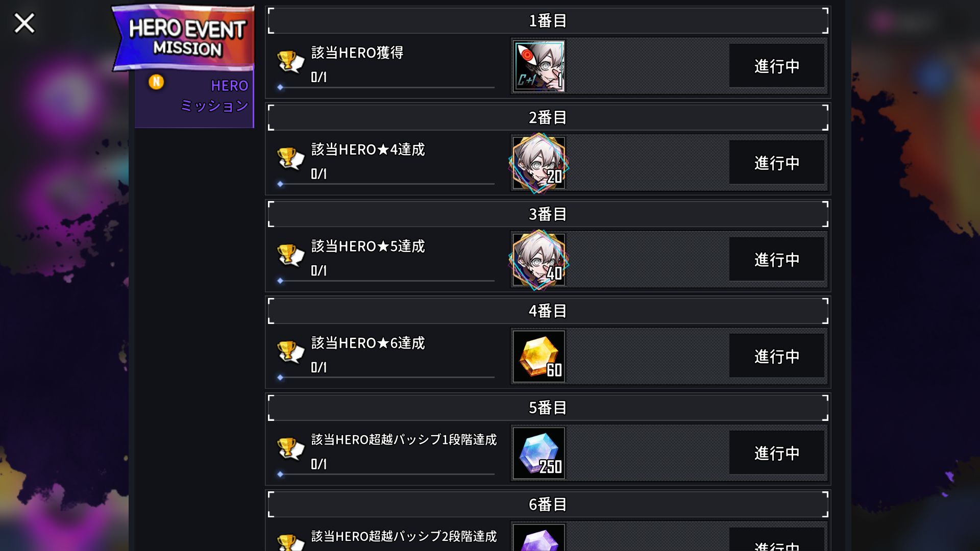This screenshot has width=980, height=551.
Task: Click the 進行中 button for mission 2
Action: (x=776, y=163)
